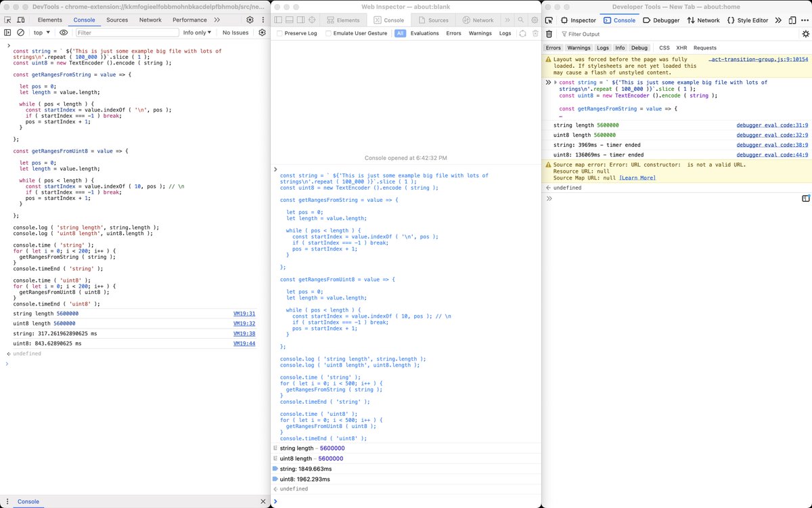
Task: Toggle Warnings filter in Firefox console
Action: coord(579,48)
